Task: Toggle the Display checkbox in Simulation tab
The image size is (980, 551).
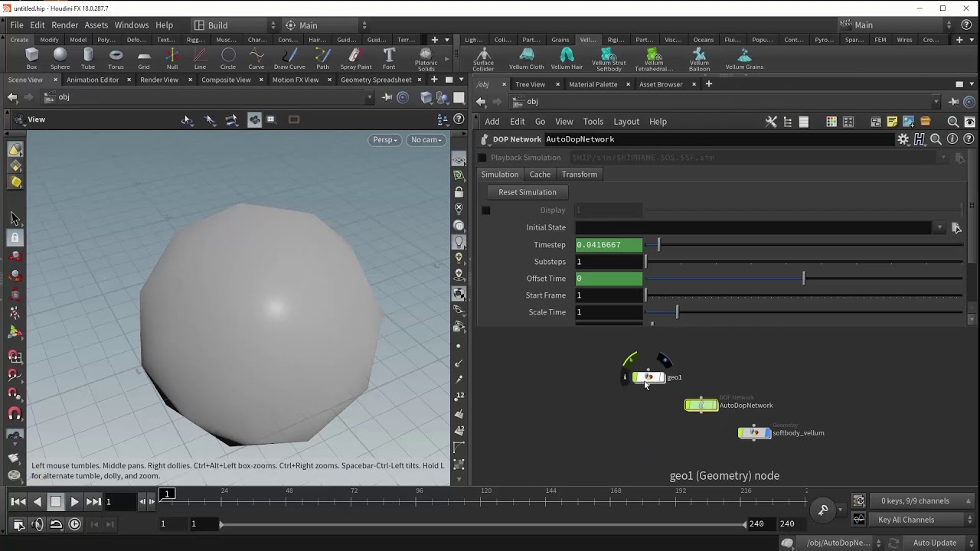Action: (x=485, y=210)
